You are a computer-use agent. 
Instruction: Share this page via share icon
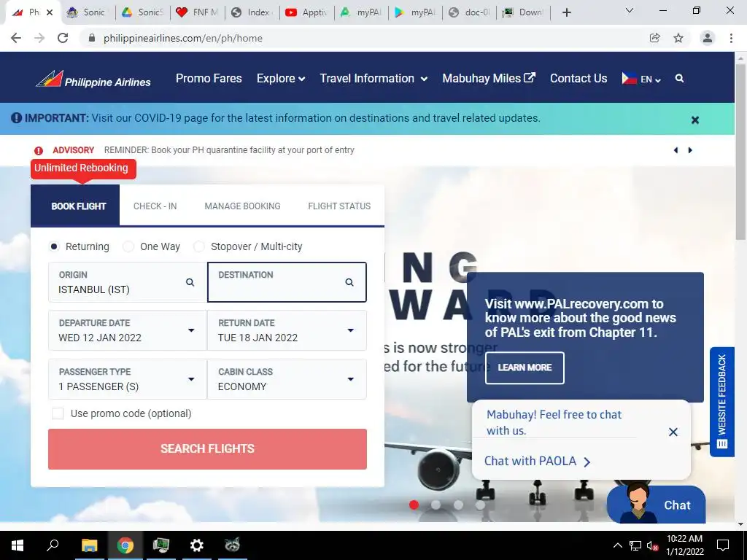(x=655, y=38)
